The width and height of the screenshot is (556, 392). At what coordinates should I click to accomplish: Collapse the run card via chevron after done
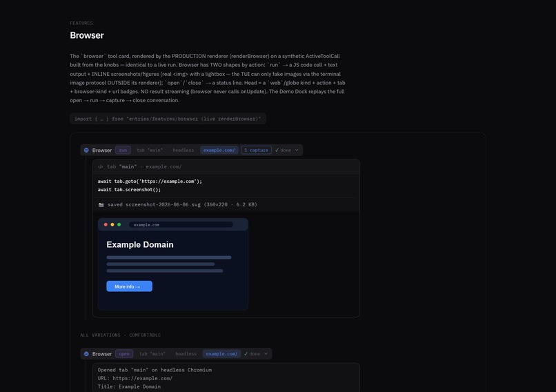pos(297,150)
